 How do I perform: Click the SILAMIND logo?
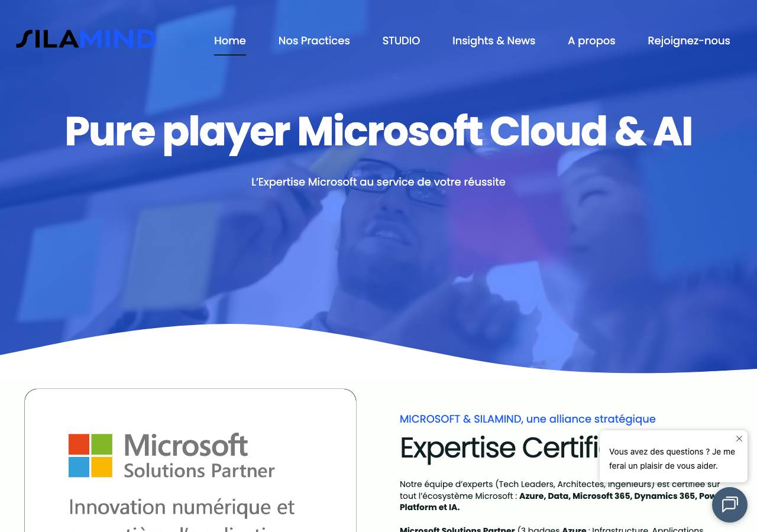[x=86, y=39]
